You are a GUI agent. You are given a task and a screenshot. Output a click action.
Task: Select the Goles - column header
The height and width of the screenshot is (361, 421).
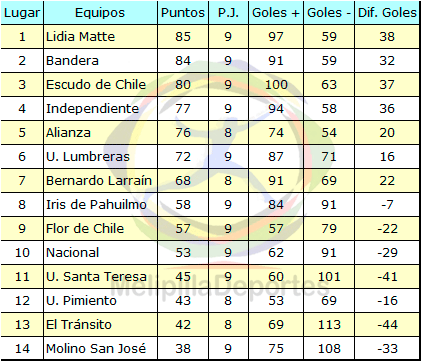[329, 13]
